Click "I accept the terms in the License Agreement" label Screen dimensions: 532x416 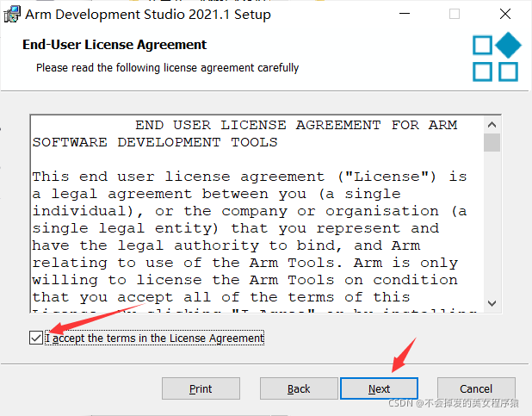click(x=155, y=338)
